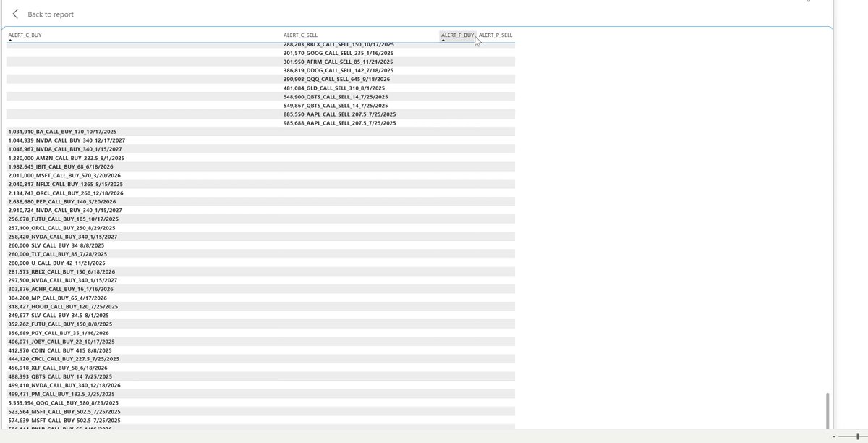Select row 301,570_GOOG_CALL_SELL_235_1/16/2026
The height and width of the screenshot is (443, 868).
pos(260,53)
